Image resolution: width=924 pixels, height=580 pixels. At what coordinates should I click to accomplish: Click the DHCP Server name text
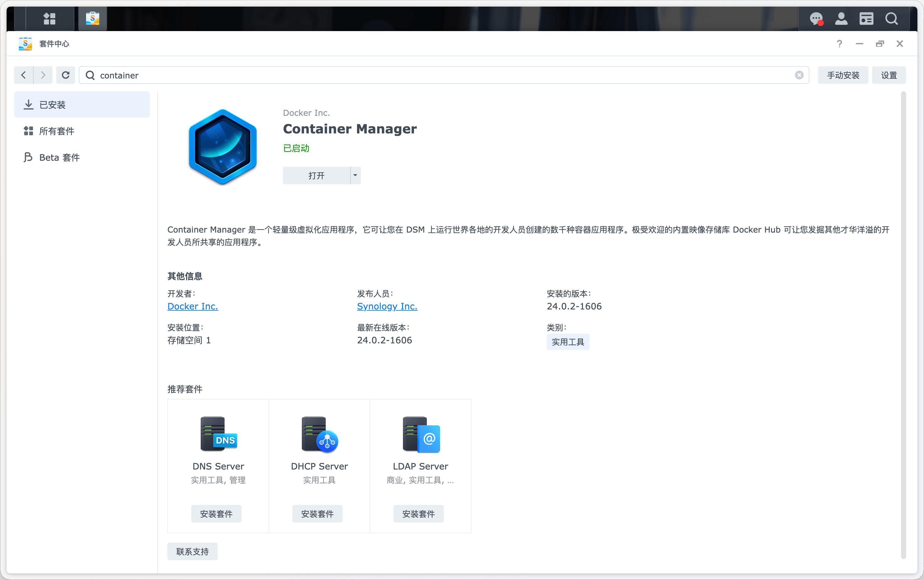(x=319, y=466)
